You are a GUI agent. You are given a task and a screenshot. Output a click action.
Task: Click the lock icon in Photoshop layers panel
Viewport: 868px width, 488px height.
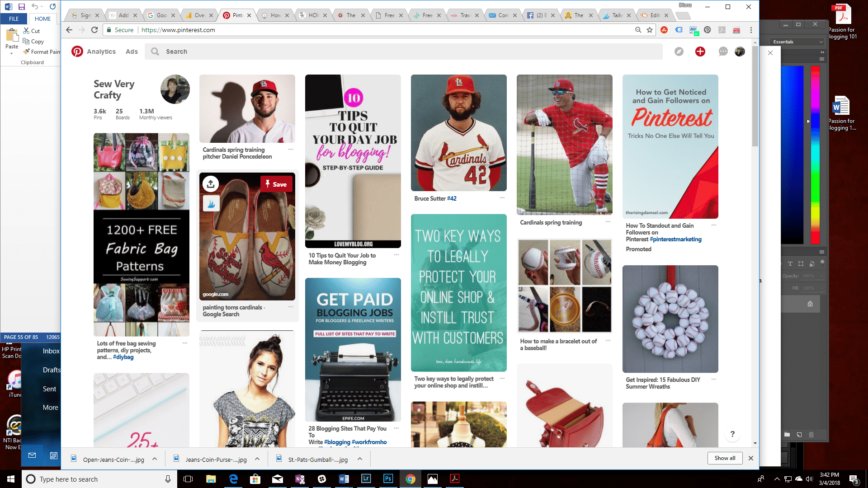coord(810,304)
